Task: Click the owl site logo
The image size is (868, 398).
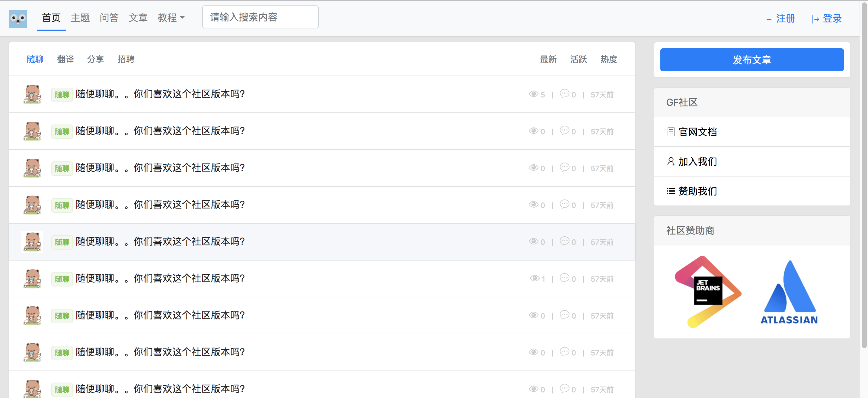Action: click(x=18, y=18)
